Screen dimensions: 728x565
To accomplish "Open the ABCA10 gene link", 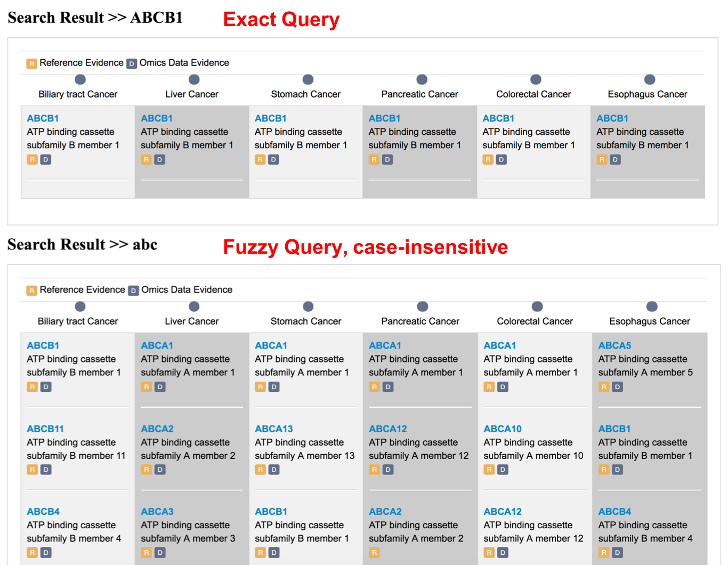I will click(502, 429).
